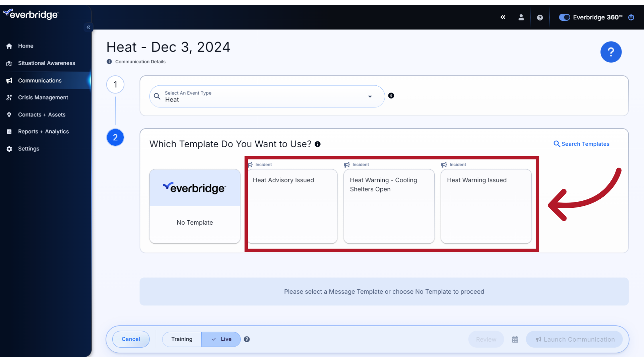Select the Heat Warning Issued template

(x=486, y=206)
